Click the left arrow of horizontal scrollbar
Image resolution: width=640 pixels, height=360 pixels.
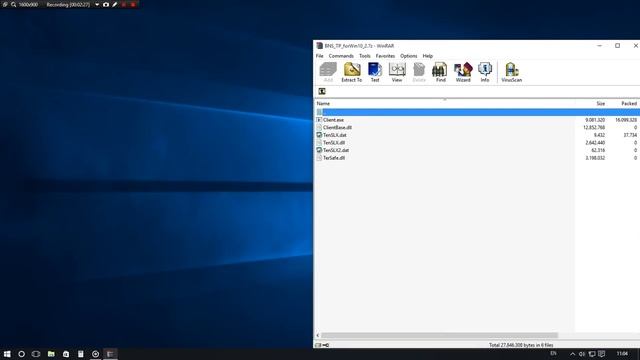coord(318,336)
